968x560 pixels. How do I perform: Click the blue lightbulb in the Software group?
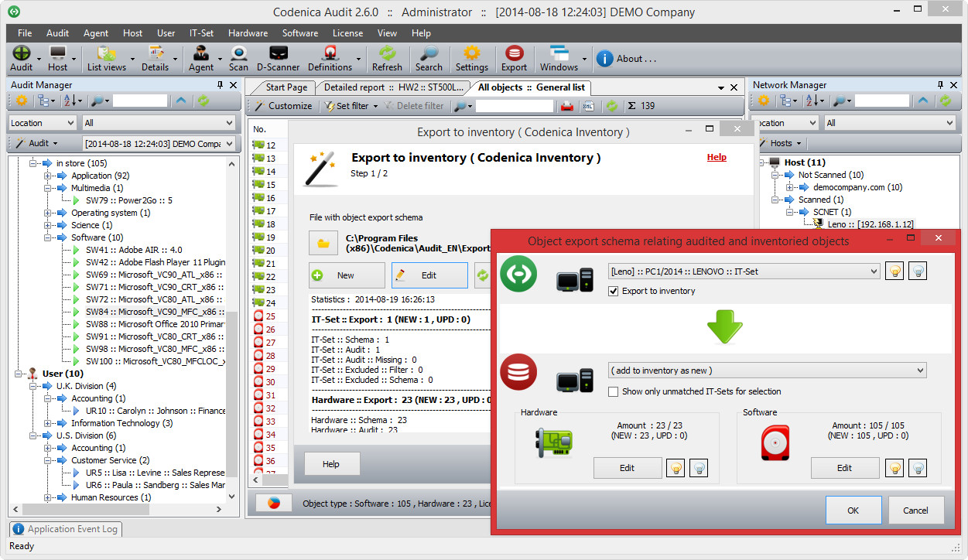[x=918, y=468]
